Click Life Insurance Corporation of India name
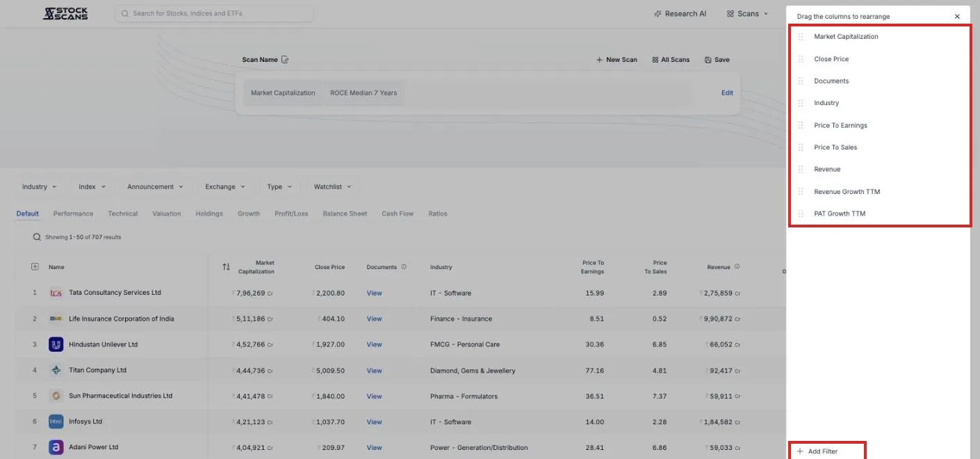The image size is (980, 459). (x=122, y=319)
